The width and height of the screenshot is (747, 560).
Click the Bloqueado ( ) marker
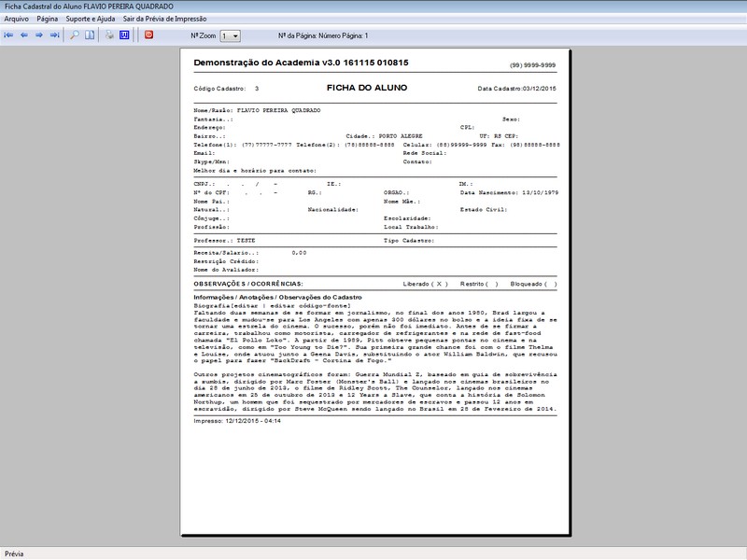click(x=533, y=285)
